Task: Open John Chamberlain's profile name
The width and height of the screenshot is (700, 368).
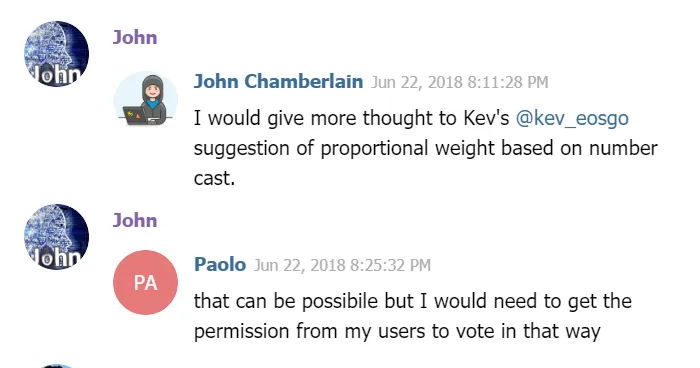Action: tap(278, 82)
